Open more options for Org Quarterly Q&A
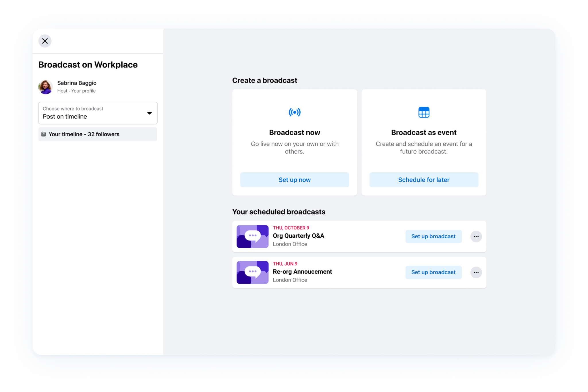 [x=476, y=237]
